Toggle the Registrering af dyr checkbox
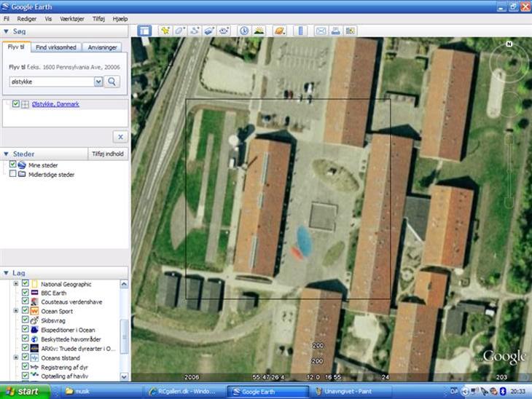Image resolution: width=532 pixels, height=399 pixels. pyautogui.click(x=25, y=367)
